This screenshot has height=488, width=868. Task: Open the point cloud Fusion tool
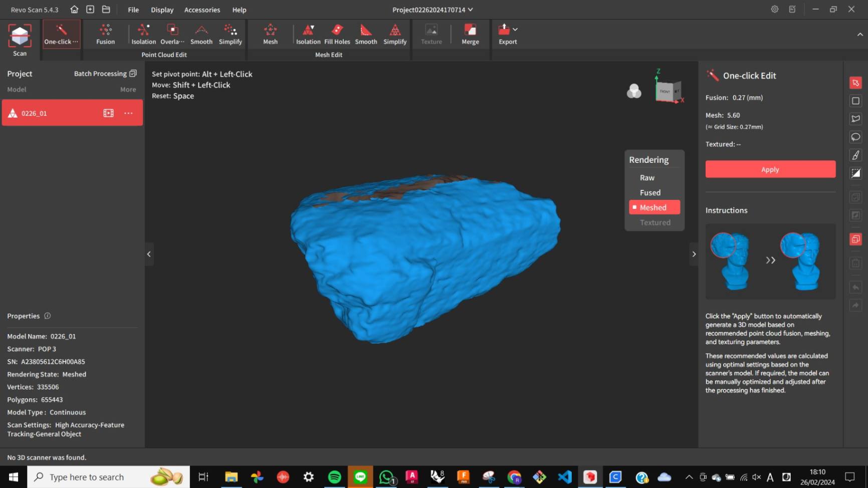click(105, 34)
